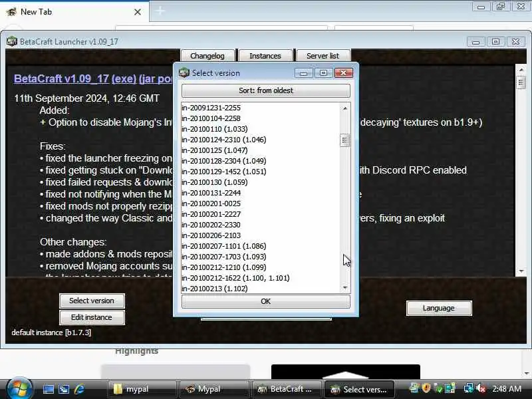Open the Changelog tab

pos(207,56)
